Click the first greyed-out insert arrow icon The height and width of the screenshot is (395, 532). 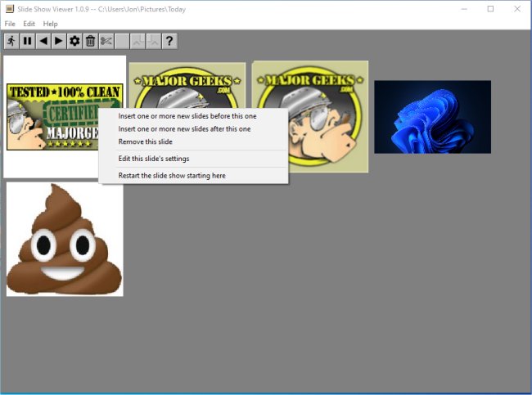[x=138, y=42]
